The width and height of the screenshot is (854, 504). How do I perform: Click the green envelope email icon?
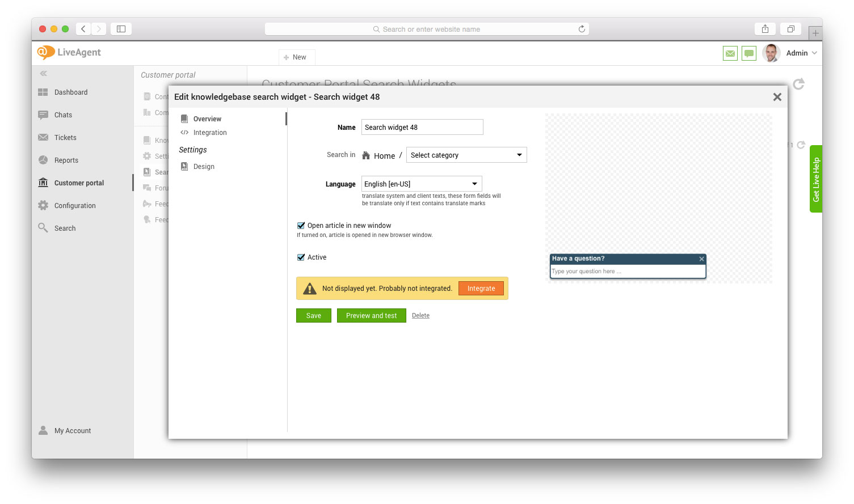[730, 53]
